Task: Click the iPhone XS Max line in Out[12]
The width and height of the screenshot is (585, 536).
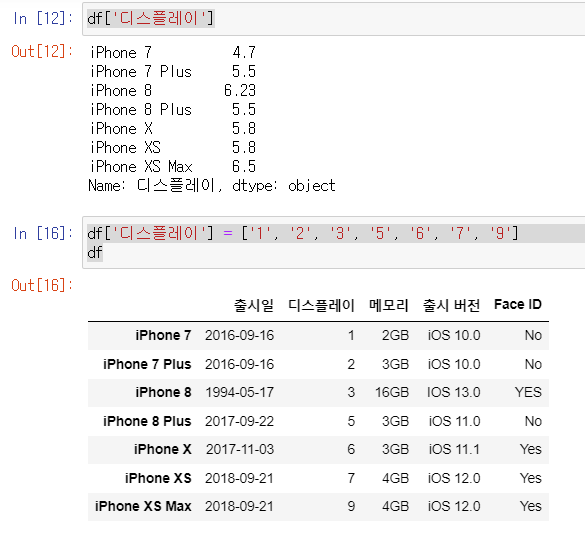Action: [x=173, y=167]
